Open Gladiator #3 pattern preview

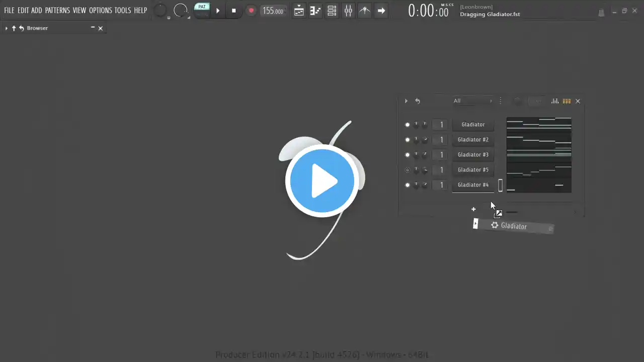point(539,155)
